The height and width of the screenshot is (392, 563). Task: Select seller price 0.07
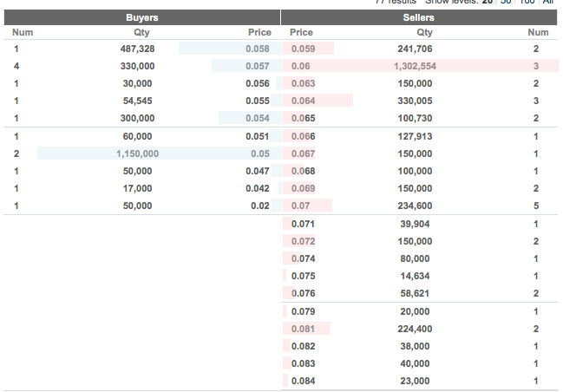pyautogui.click(x=301, y=206)
